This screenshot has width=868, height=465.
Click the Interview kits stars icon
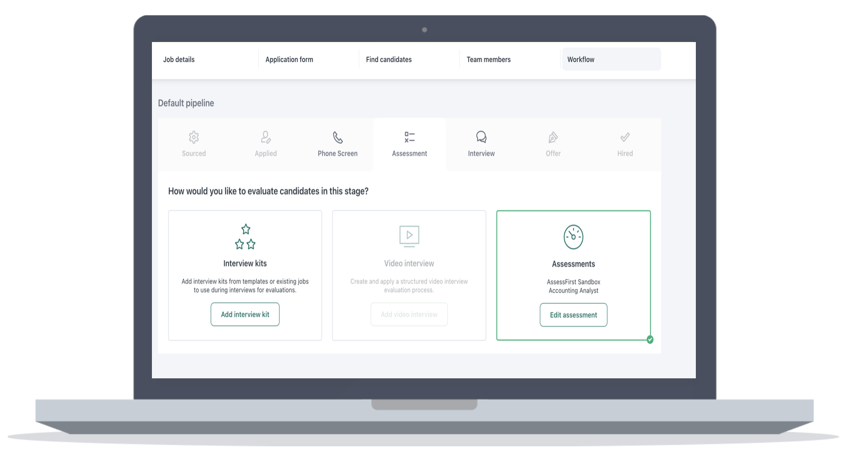click(245, 237)
